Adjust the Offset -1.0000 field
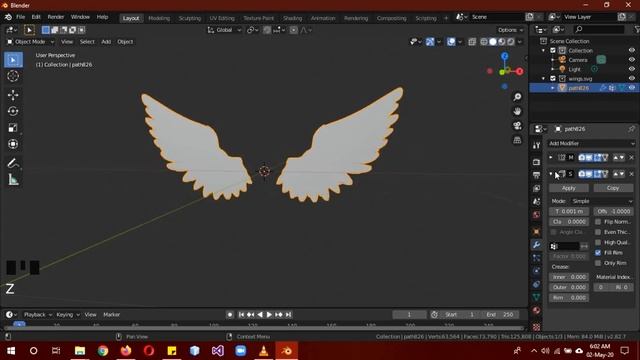 click(x=613, y=211)
